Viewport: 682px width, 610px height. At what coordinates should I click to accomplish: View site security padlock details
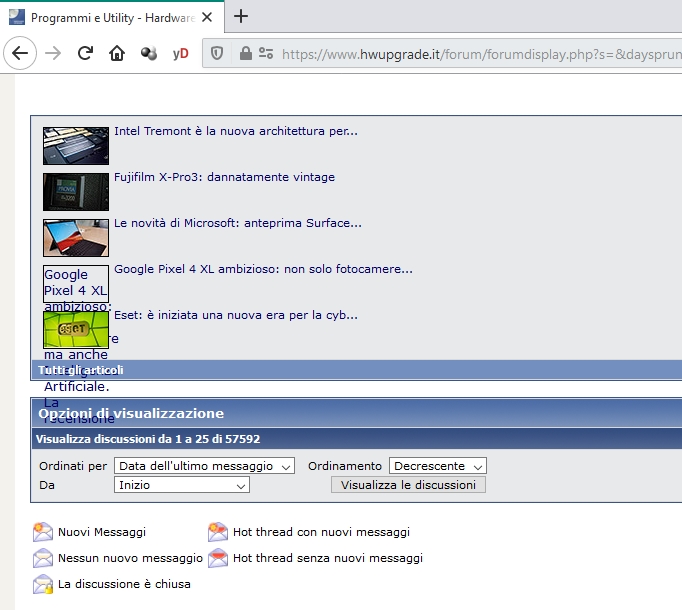245,54
